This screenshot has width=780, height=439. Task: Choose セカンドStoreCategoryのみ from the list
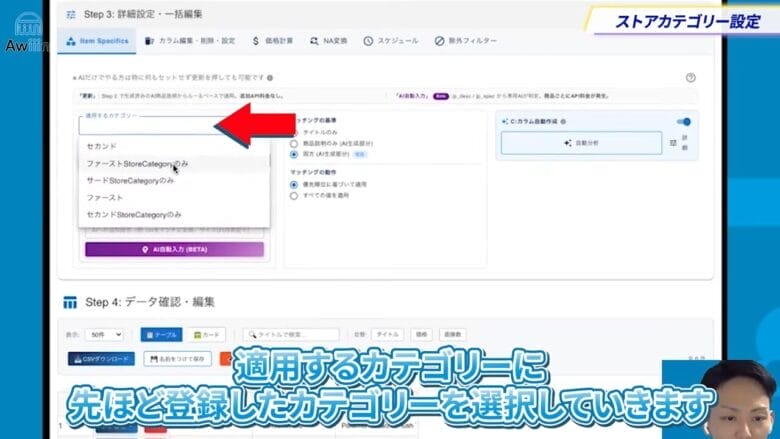tap(174, 215)
